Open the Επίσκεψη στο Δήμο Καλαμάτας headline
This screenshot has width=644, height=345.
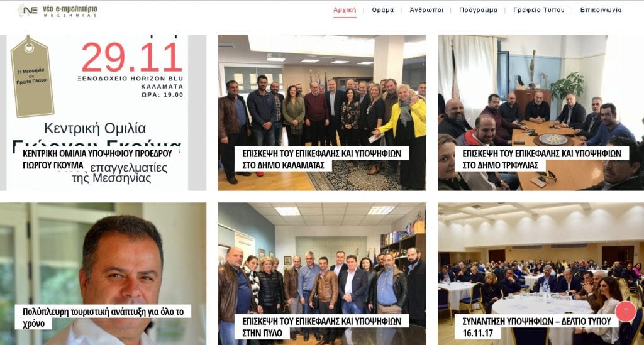coord(322,159)
